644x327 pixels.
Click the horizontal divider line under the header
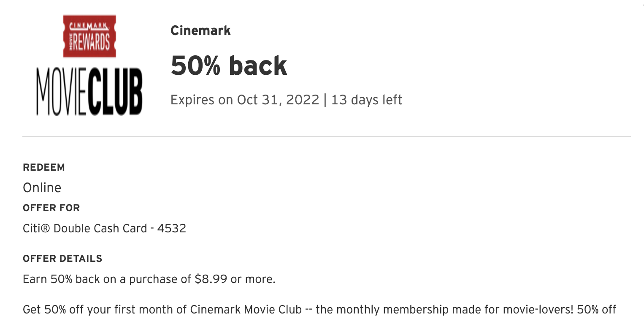tap(326, 136)
